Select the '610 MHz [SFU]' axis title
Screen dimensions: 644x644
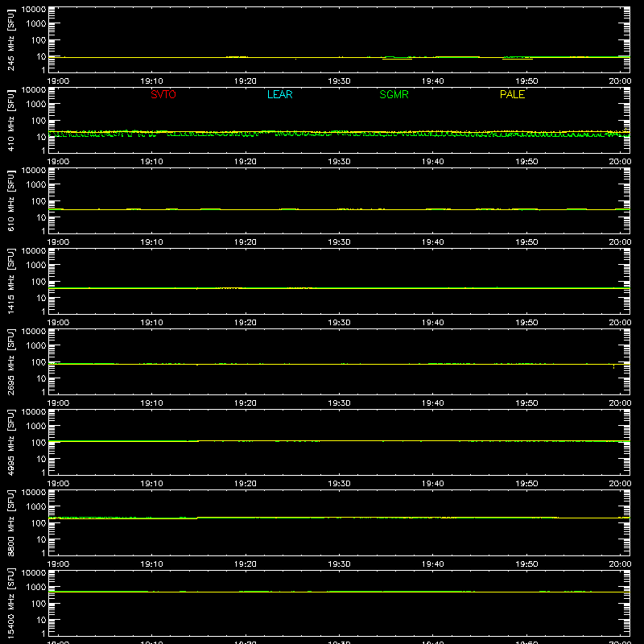coord(11,200)
